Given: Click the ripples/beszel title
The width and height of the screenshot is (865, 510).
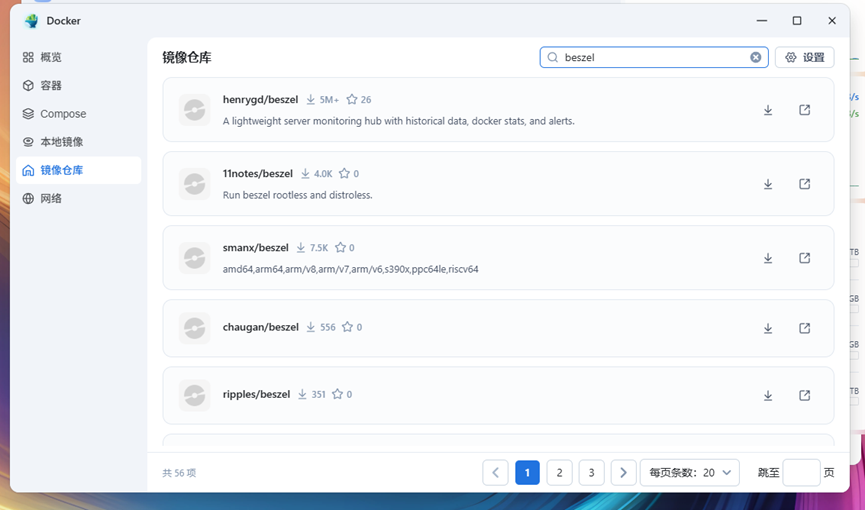Looking at the screenshot, I should click(x=257, y=394).
